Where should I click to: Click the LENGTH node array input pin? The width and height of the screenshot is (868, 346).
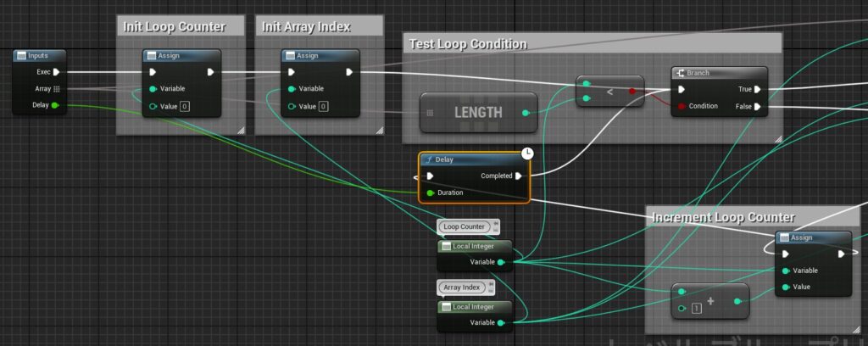click(430, 113)
